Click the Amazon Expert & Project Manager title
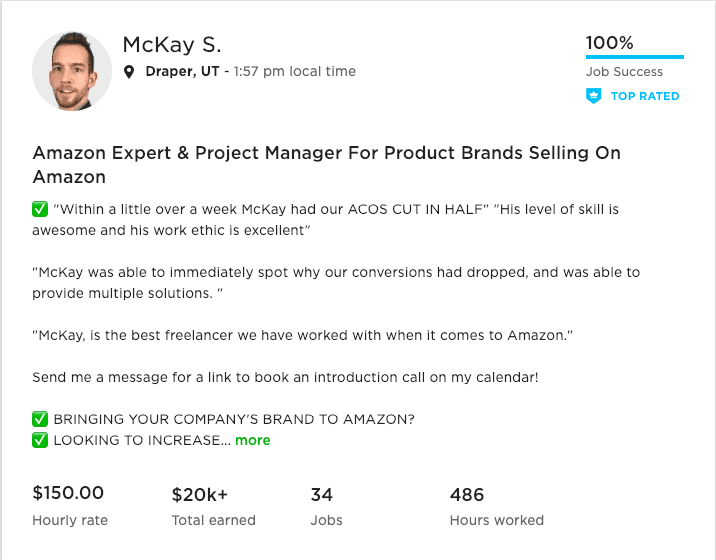716x560 pixels. coord(326,164)
